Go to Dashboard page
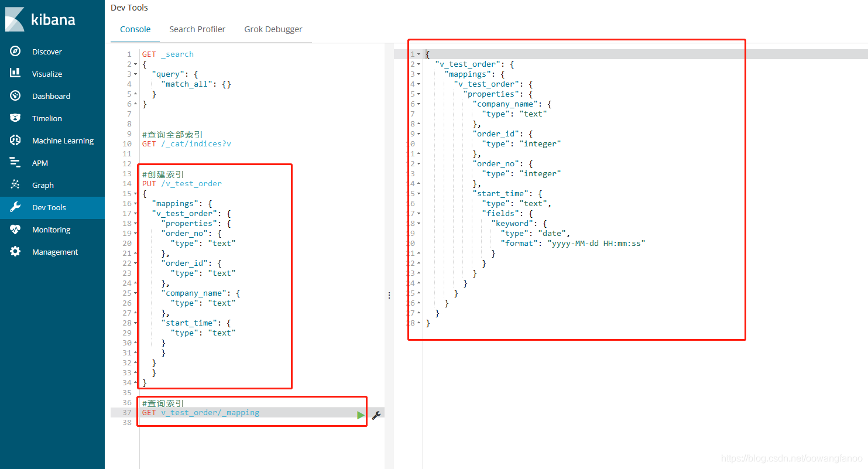The image size is (868, 469). tap(51, 96)
